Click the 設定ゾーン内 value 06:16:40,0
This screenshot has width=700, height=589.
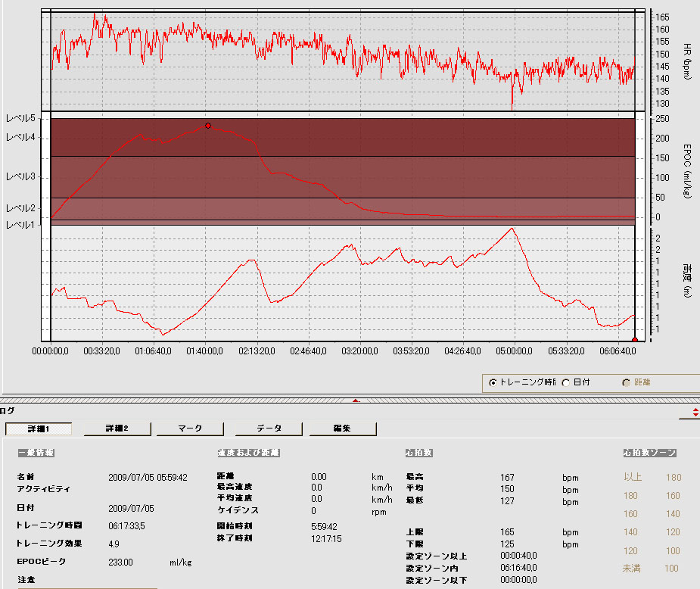pyautogui.click(x=518, y=568)
